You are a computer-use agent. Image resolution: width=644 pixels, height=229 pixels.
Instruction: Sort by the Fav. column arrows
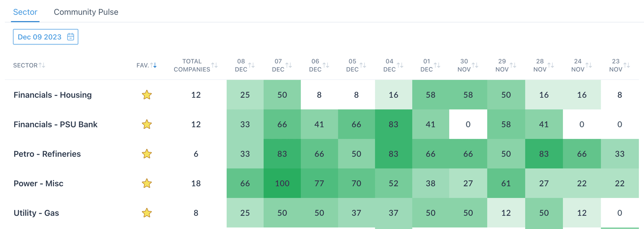pos(153,65)
